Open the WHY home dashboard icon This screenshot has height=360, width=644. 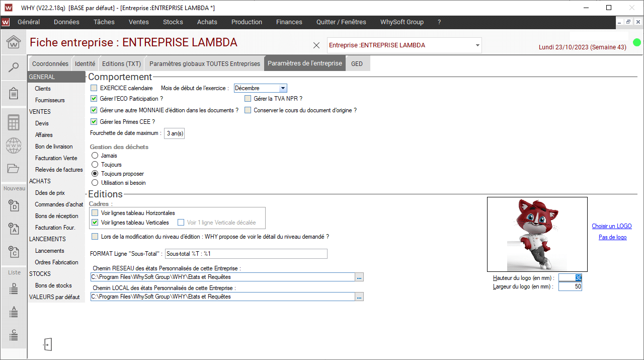(x=13, y=42)
